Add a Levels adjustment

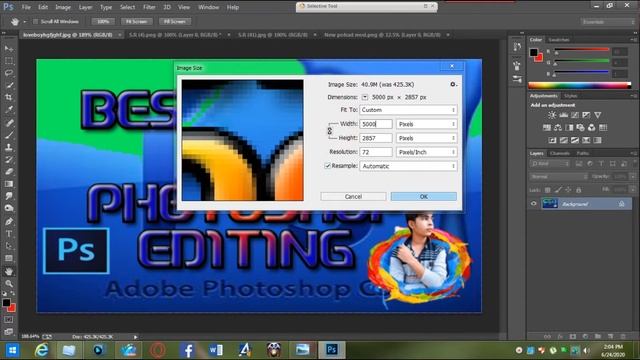[x=563, y=115]
